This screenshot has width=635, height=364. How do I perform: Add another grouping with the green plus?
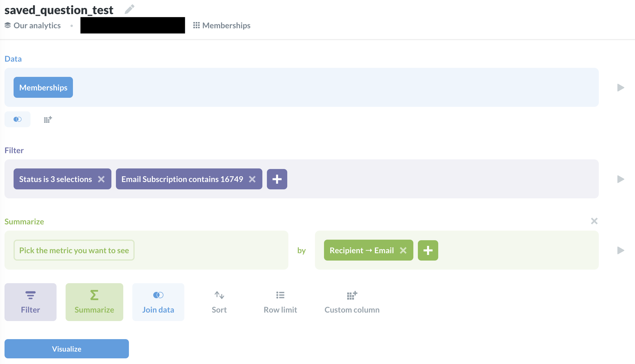point(428,250)
